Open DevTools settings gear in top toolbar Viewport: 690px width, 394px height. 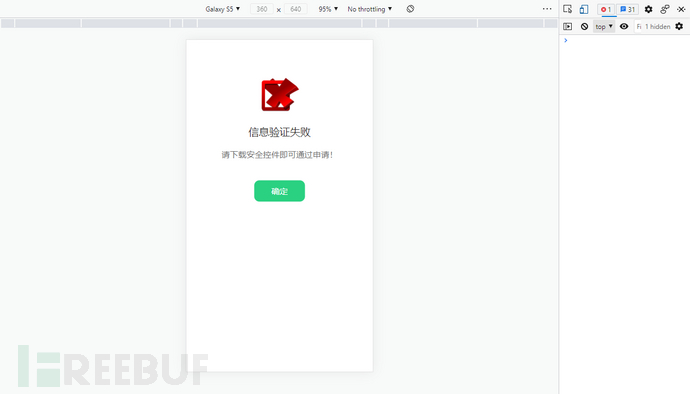(x=649, y=9)
